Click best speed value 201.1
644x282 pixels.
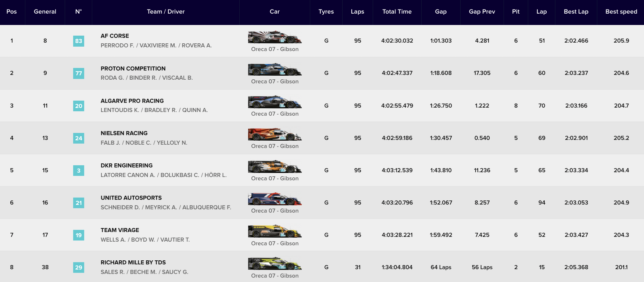621,267
